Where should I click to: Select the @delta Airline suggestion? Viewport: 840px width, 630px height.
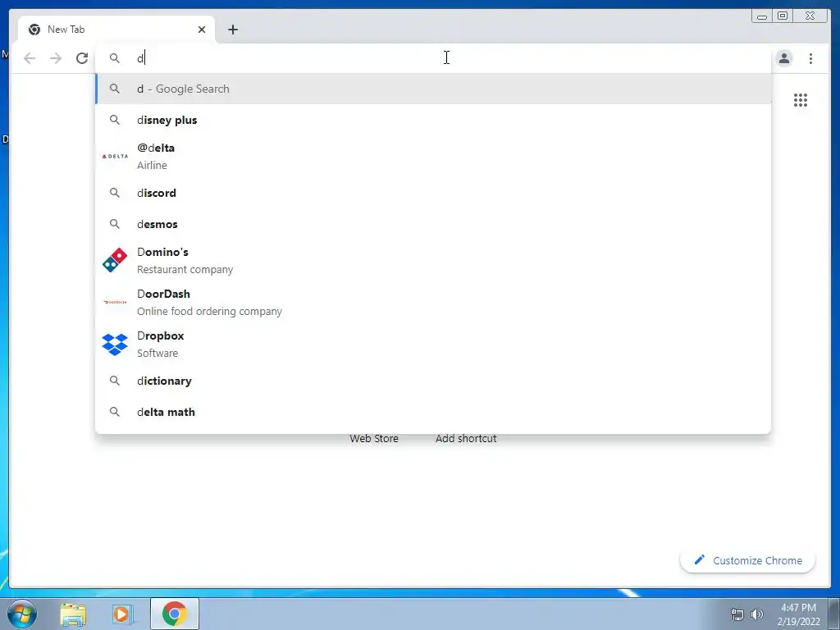click(433, 157)
